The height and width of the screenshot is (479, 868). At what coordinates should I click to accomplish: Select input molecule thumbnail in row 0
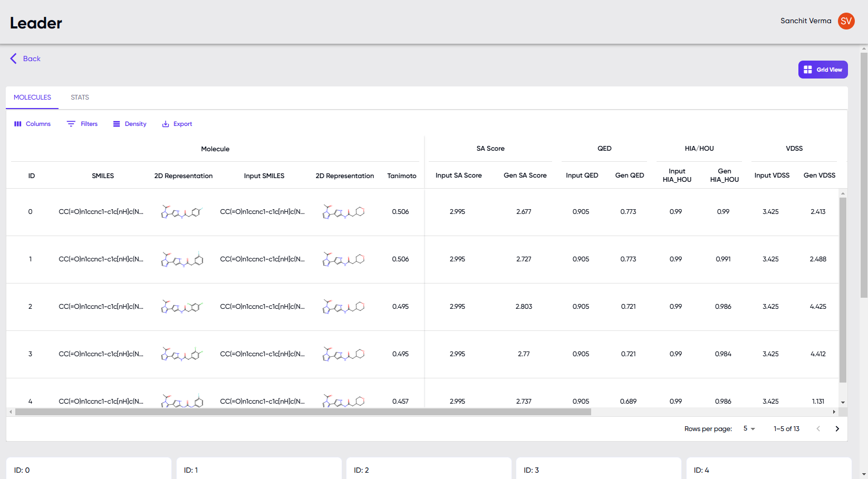point(343,212)
